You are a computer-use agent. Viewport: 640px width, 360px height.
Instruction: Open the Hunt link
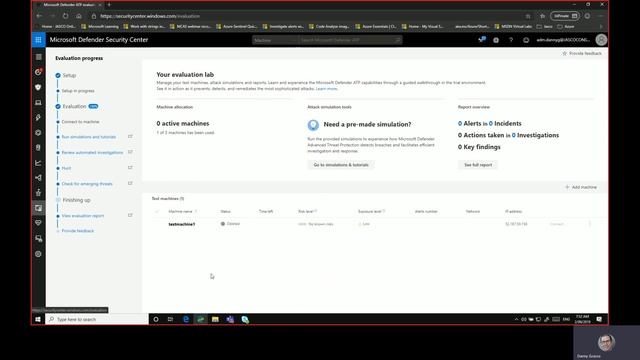66,168
